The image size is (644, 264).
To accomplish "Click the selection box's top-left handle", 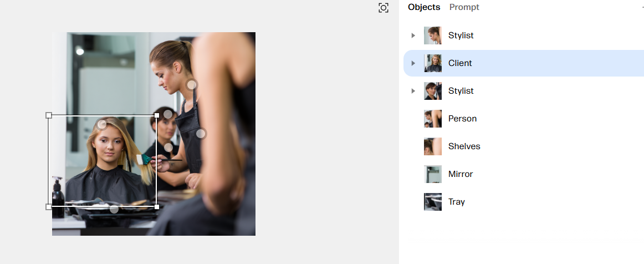I will tap(48, 115).
